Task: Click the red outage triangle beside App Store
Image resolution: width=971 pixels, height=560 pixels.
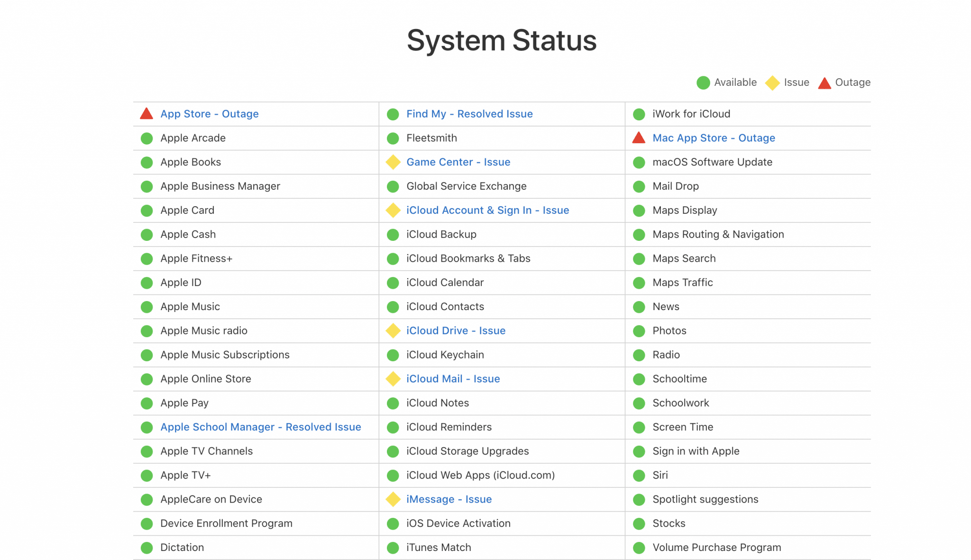Action: [147, 114]
